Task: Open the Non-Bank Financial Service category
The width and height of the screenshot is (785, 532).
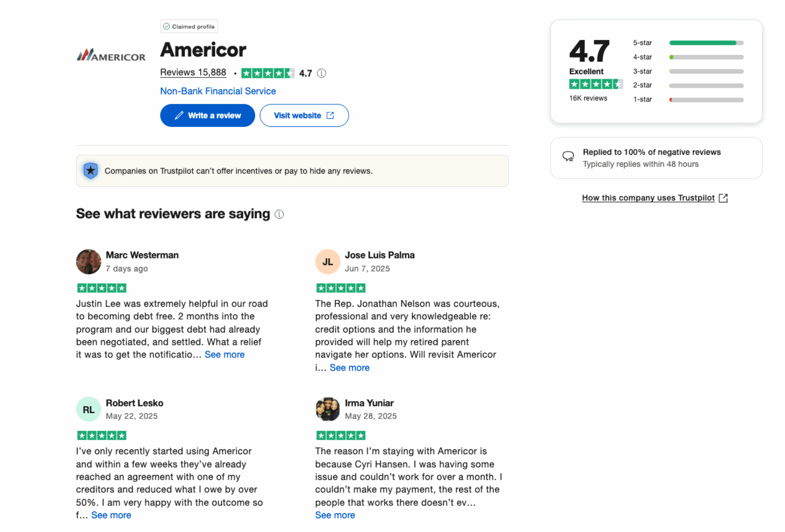Action: 218,91
